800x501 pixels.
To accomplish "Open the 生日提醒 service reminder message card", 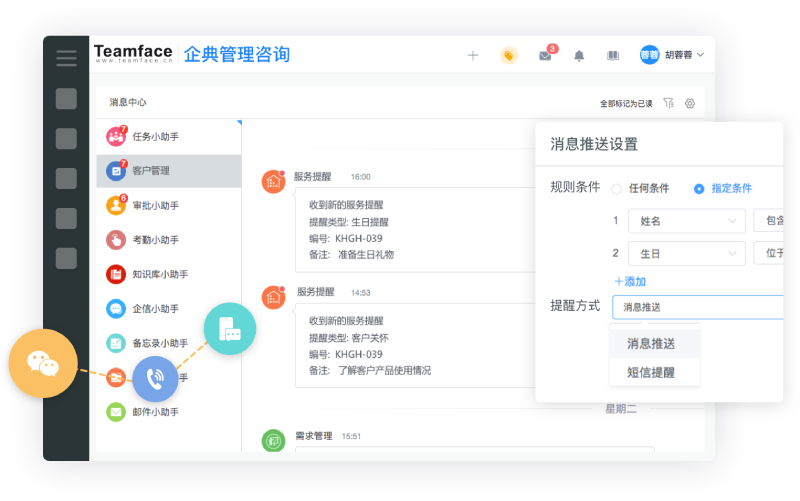I will click(415, 230).
